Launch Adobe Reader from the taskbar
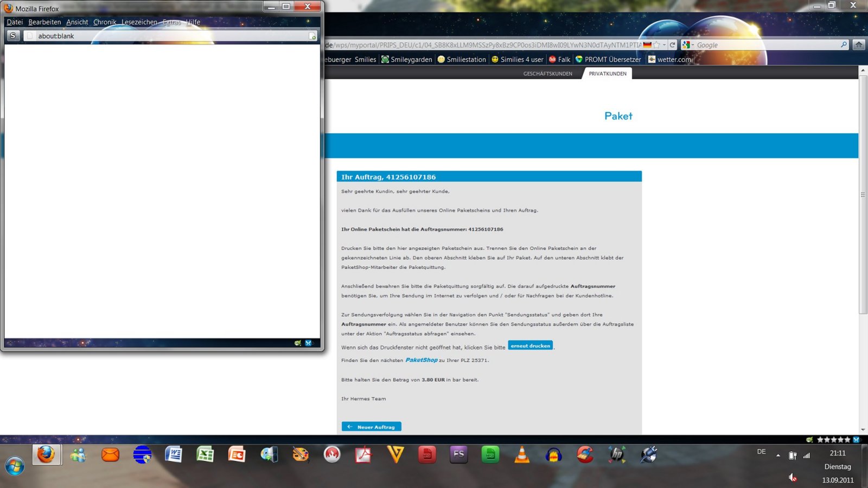This screenshot has height=488, width=868. (363, 454)
